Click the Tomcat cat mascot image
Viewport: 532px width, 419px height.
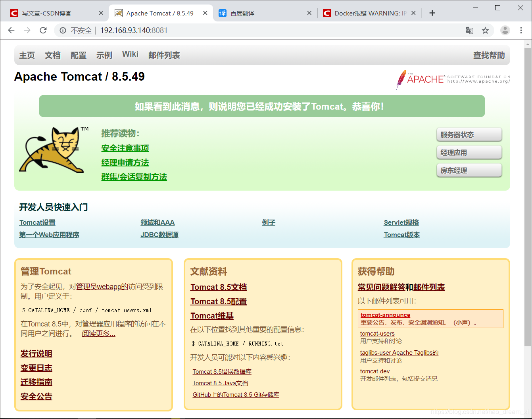coord(54,150)
